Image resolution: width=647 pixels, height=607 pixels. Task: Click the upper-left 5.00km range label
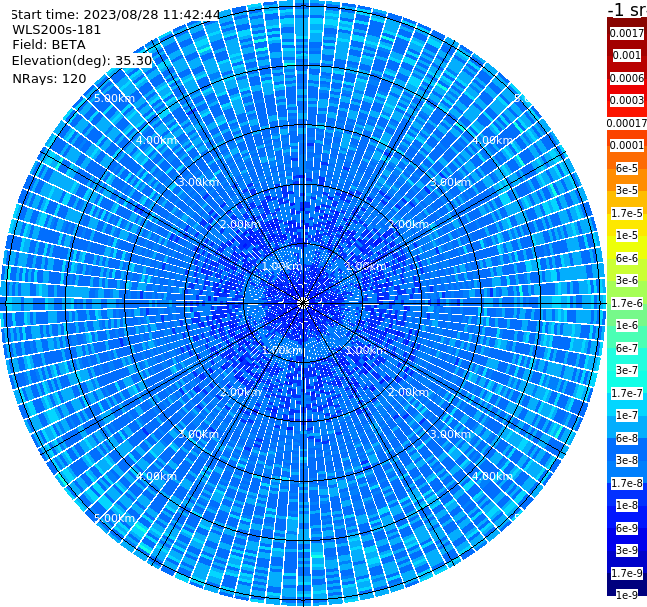click(x=114, y=98)
